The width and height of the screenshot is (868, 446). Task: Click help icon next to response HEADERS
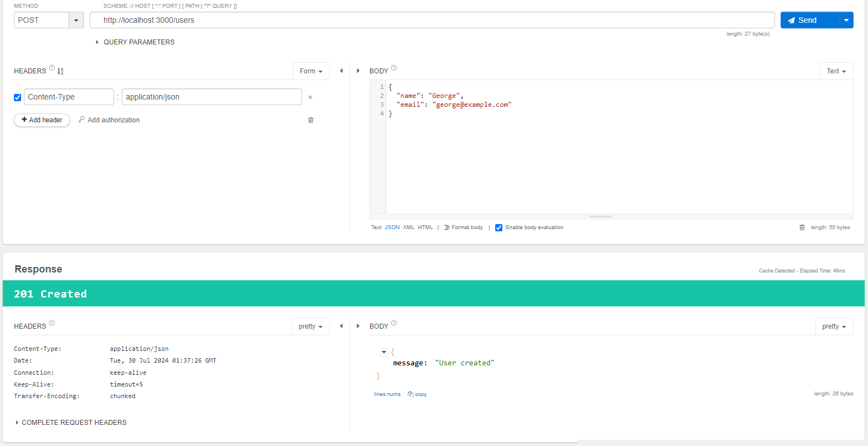point(52,323)
